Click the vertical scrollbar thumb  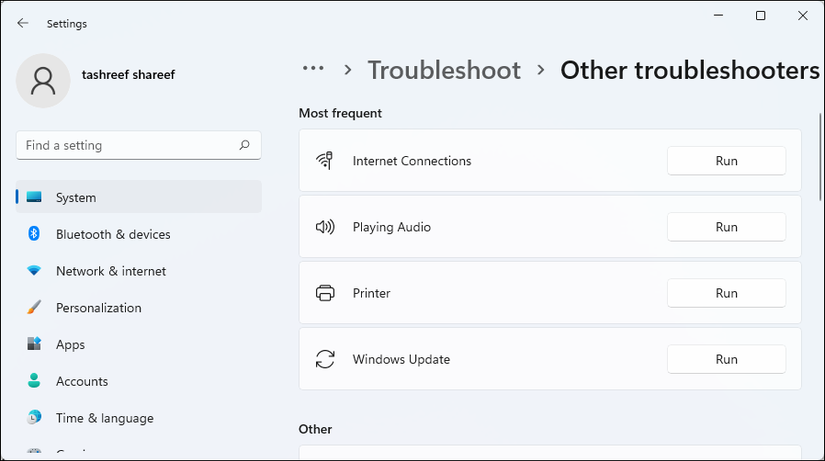(x=820, y=157)
